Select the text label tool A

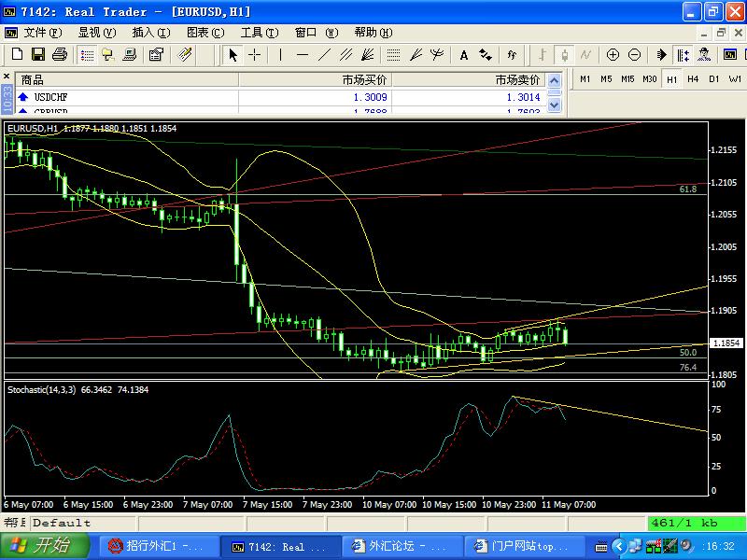(x=463, y=55)
